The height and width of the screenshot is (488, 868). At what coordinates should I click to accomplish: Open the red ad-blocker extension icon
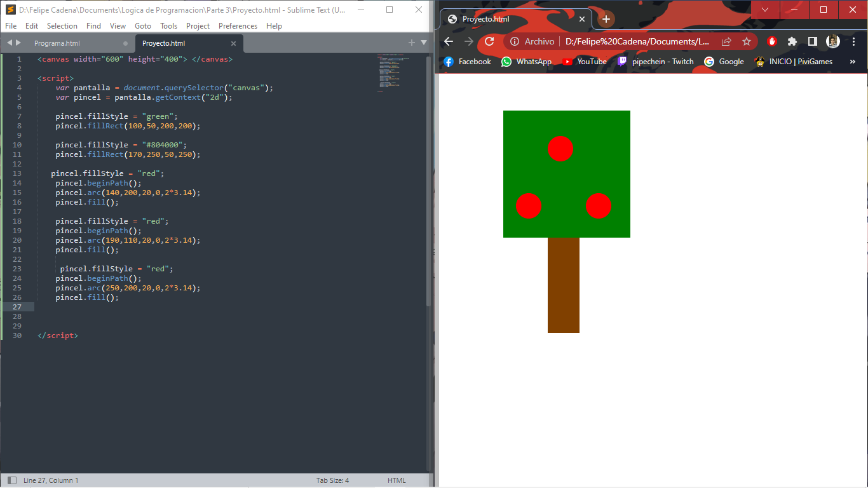772,41
